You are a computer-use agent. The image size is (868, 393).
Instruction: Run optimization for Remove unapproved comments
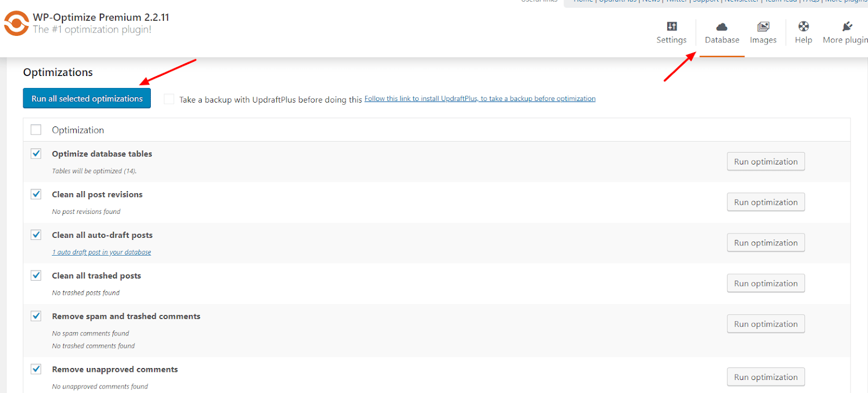765,377
